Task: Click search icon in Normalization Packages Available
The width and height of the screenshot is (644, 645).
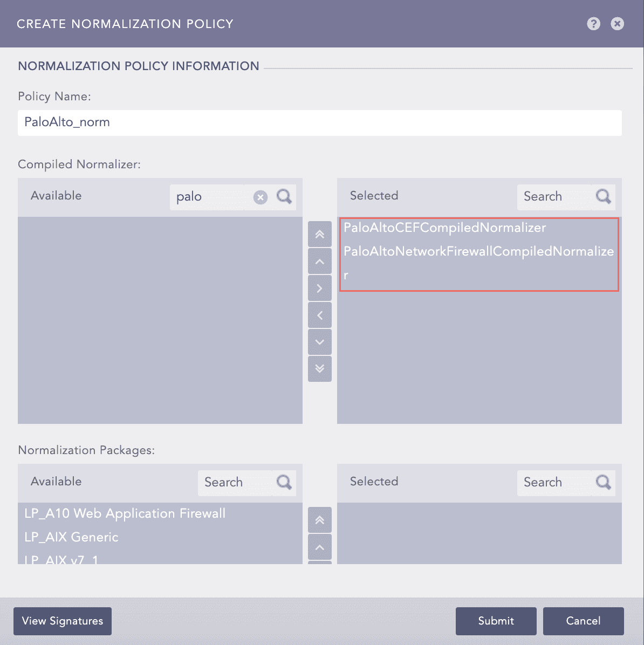Action: pos(284,482)
